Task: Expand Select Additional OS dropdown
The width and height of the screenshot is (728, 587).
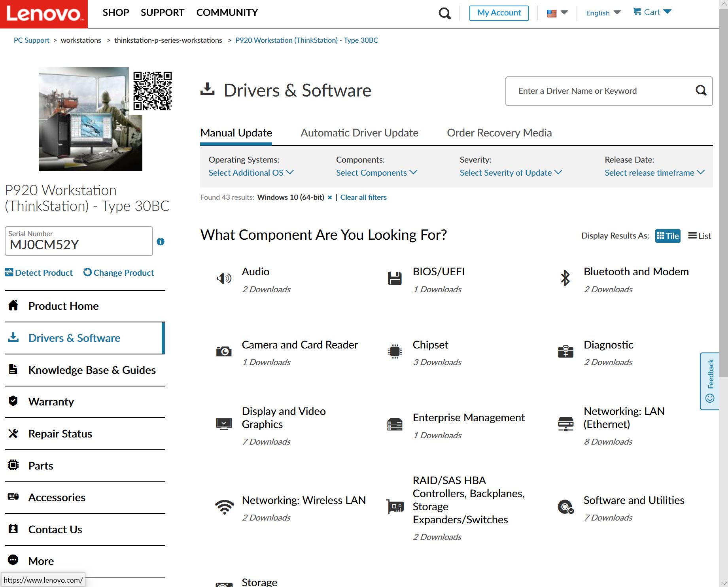Action: 251,173
